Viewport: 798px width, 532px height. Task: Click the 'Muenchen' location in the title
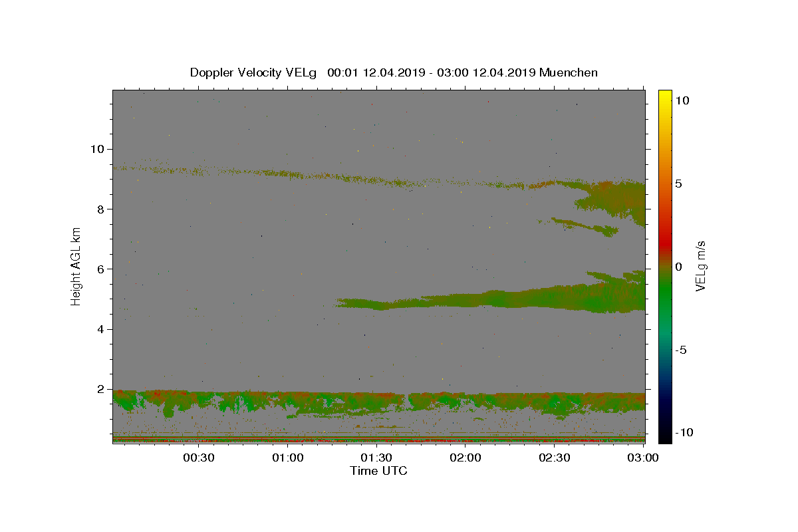569,72
